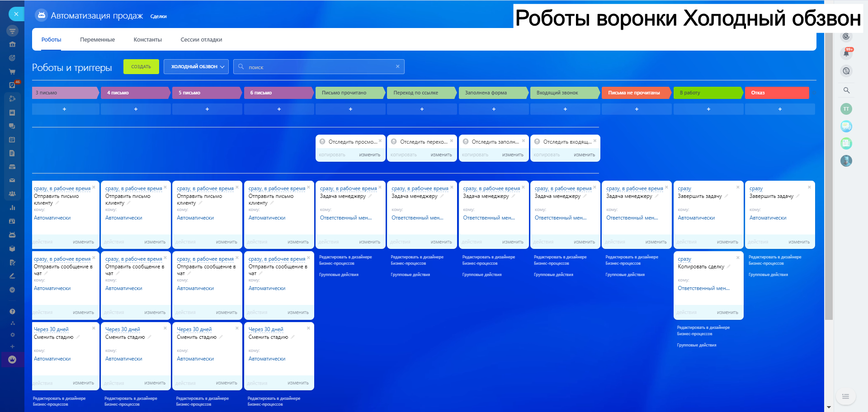Open the people group icon in left sidebar

[x=12, y=194]
